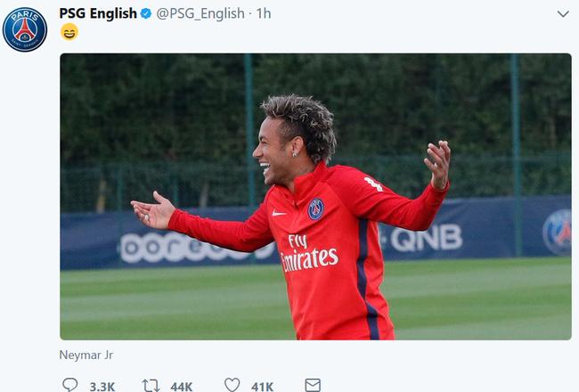Toggle the retweet arrows icon

(151, 386)
